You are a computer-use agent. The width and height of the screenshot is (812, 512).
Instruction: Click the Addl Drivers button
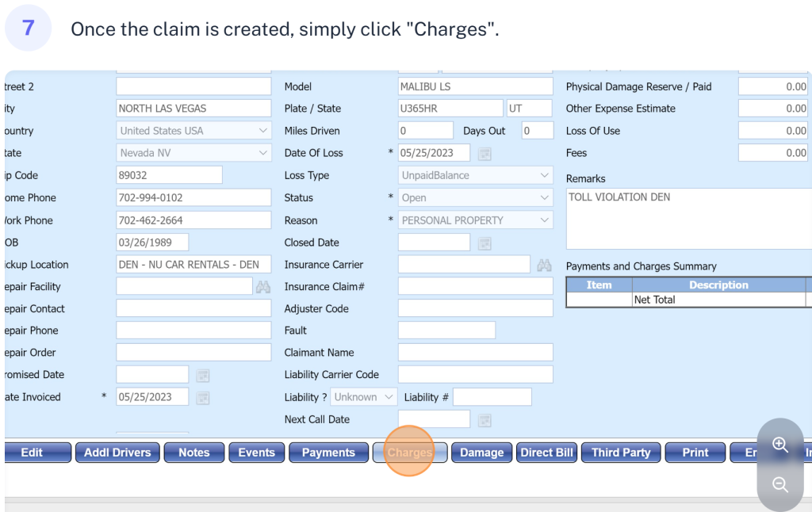(x=117, y=453)
